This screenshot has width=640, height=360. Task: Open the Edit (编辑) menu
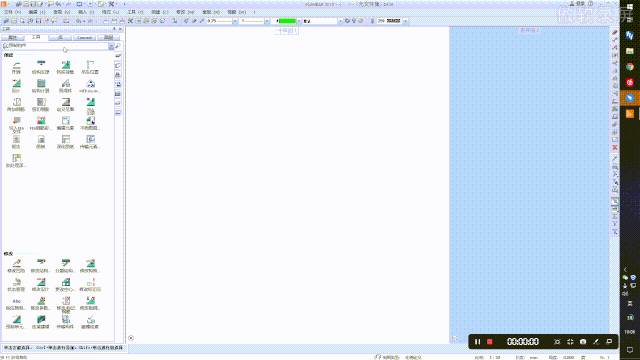pyautogui.click(x=37, y=12)
